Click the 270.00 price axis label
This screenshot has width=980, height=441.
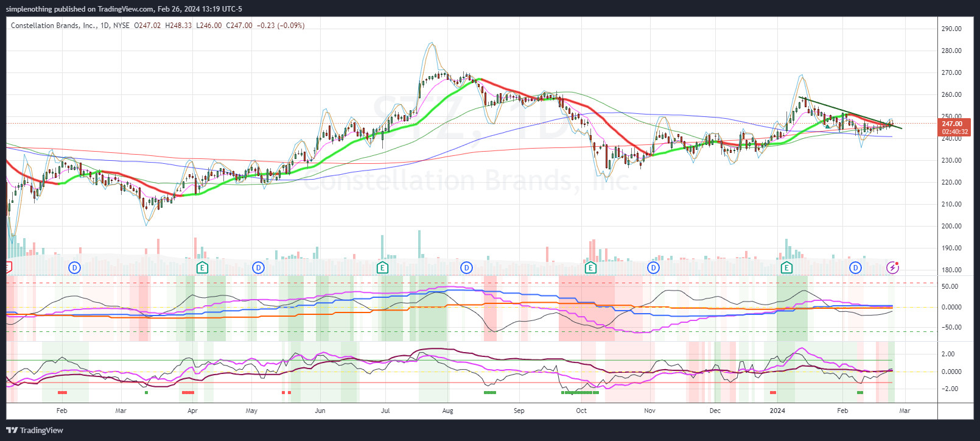point(951,72)
